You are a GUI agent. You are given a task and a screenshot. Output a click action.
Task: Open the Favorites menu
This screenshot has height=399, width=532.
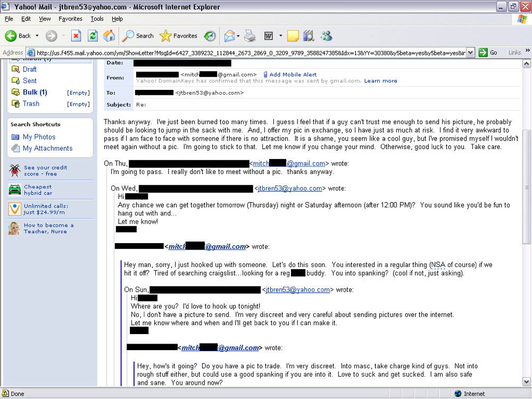70,19
